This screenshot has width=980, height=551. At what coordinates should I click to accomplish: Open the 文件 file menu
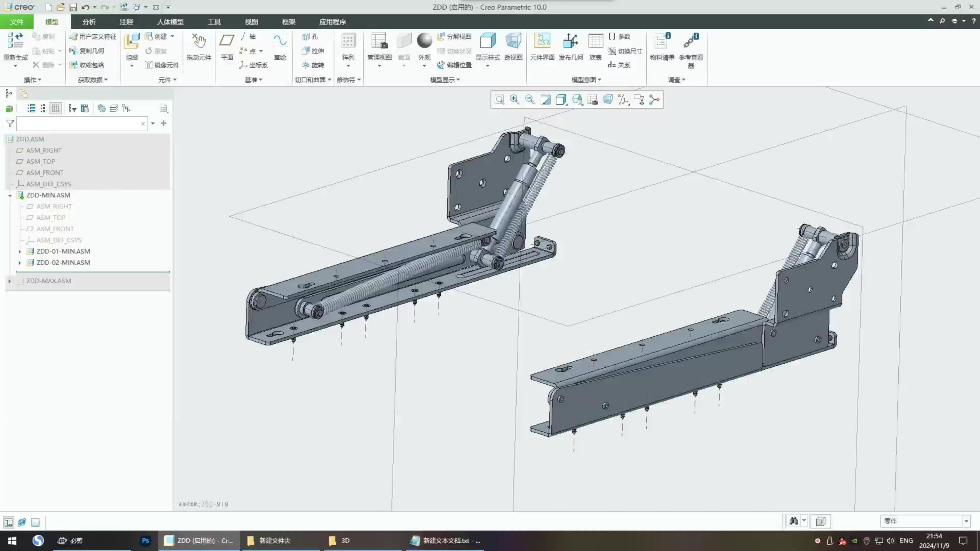16,22
